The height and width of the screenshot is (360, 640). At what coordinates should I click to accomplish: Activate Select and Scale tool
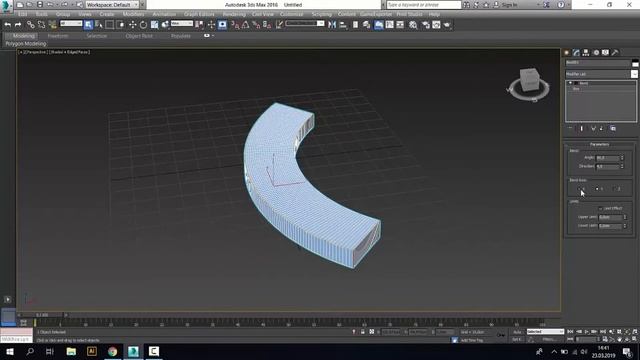pyautogui.click(x=154, y=25)
